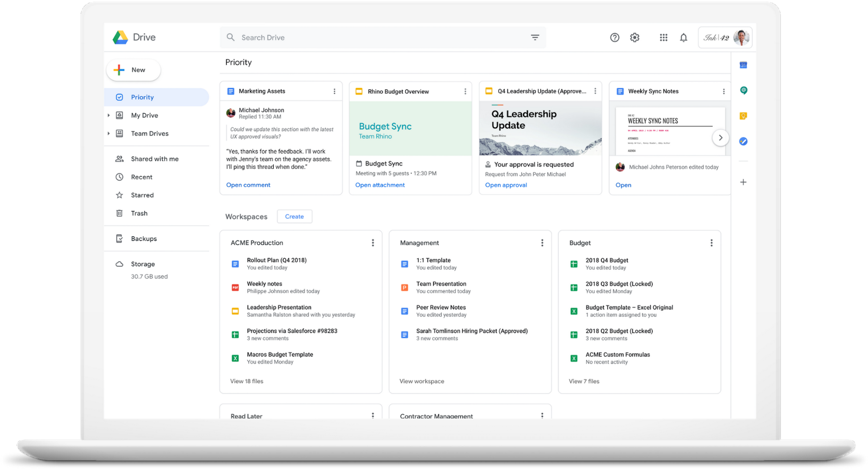Click next arrow in Priority carousel

tap(720, 138)
